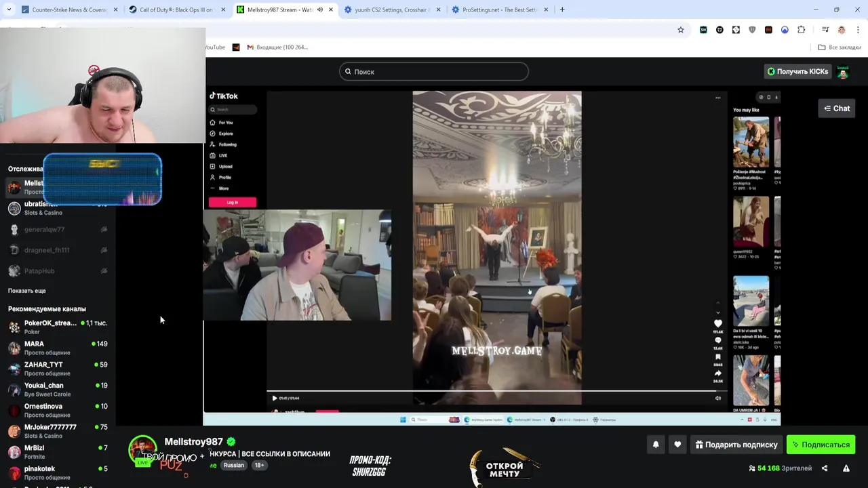The image size is (868, 488).
Task: Open the TikTok logo home link
Action: coord(224,96)
